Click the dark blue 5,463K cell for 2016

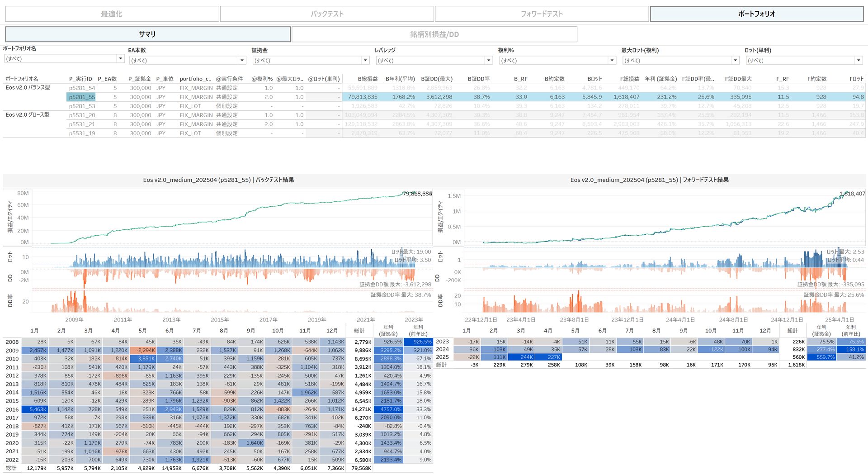click(x=35, y=409)
